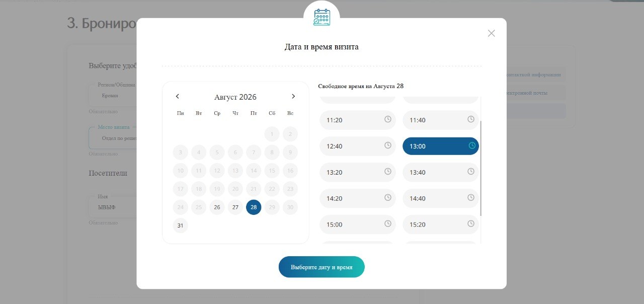Select the 14:40 time slot
The image size is (644, 304).
pyautogui.click(x=441, y=198)
